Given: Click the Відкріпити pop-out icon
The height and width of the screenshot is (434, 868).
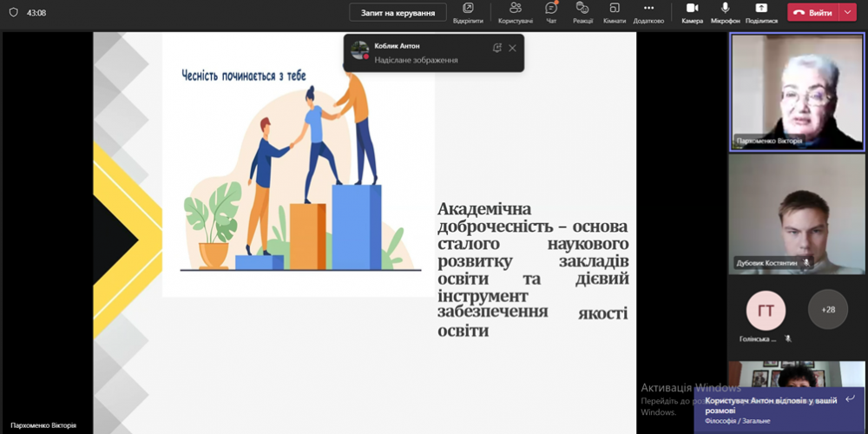Looking at the screenshot, I should pos(468,12).
